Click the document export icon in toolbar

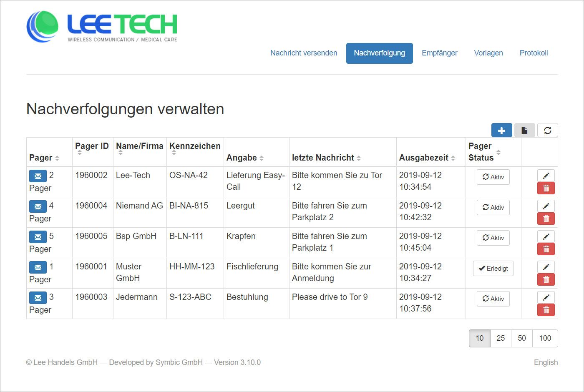524,130
